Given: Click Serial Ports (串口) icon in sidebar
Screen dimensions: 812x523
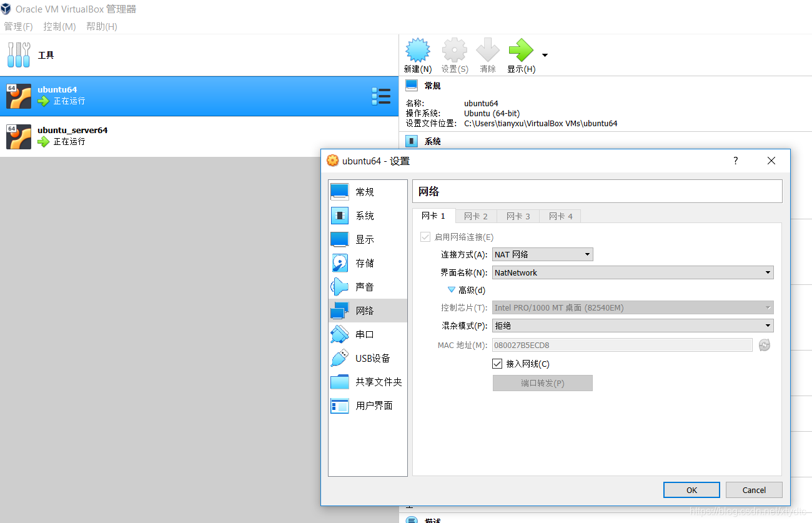Looking at the screenshot, I should coord(340,334).
